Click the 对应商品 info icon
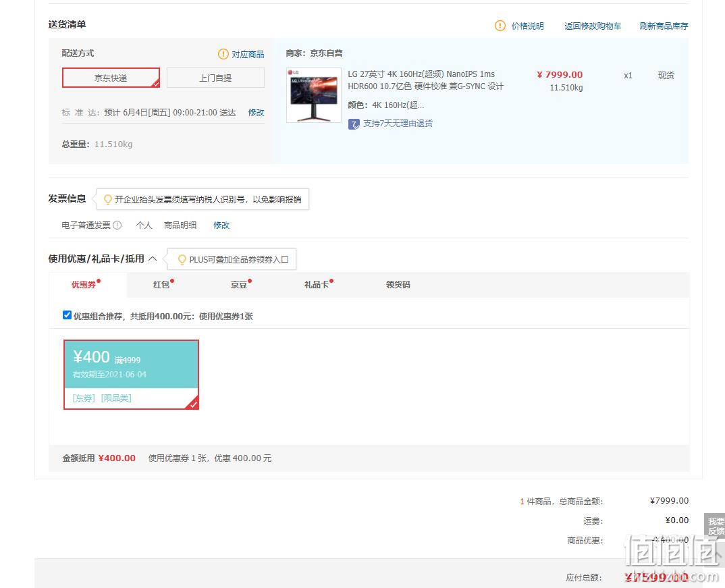This screenshot has height=588, width=725. point(223,54)
